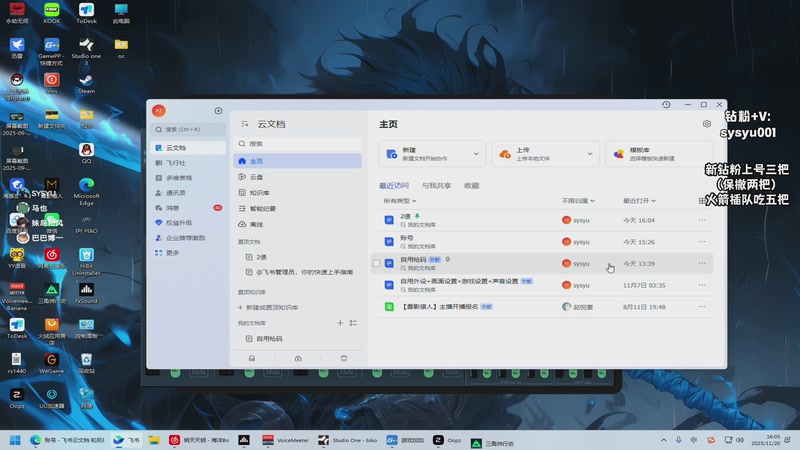Open 权益升级 in the Feishu sidebar
The image size is (800, 450).
pyautogui.click(x=188, y=223)
